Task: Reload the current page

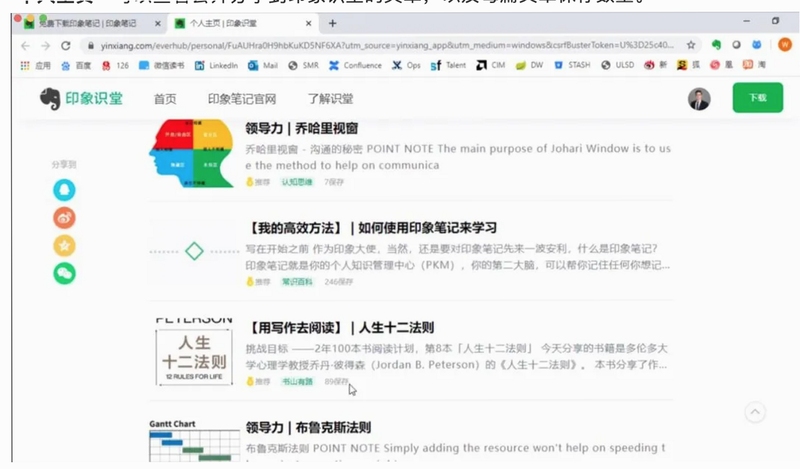Action: tap(66, 46)
